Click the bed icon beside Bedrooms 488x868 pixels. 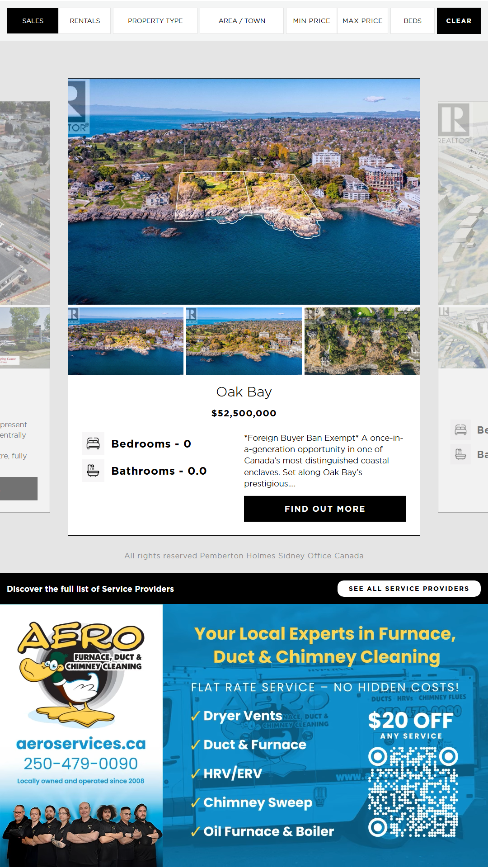point(93,443)
